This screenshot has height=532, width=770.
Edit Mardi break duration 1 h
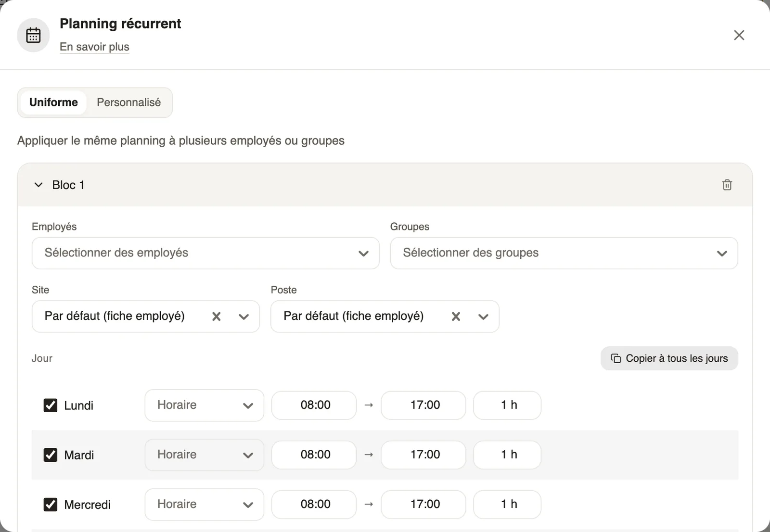pyautogui.click(x=507, y=455)
